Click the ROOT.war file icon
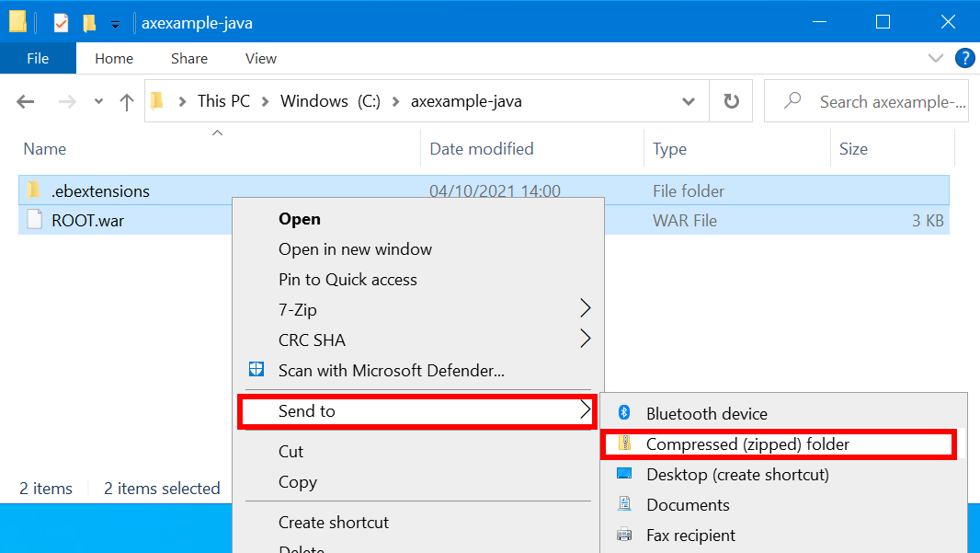 [x=34, y=220]
